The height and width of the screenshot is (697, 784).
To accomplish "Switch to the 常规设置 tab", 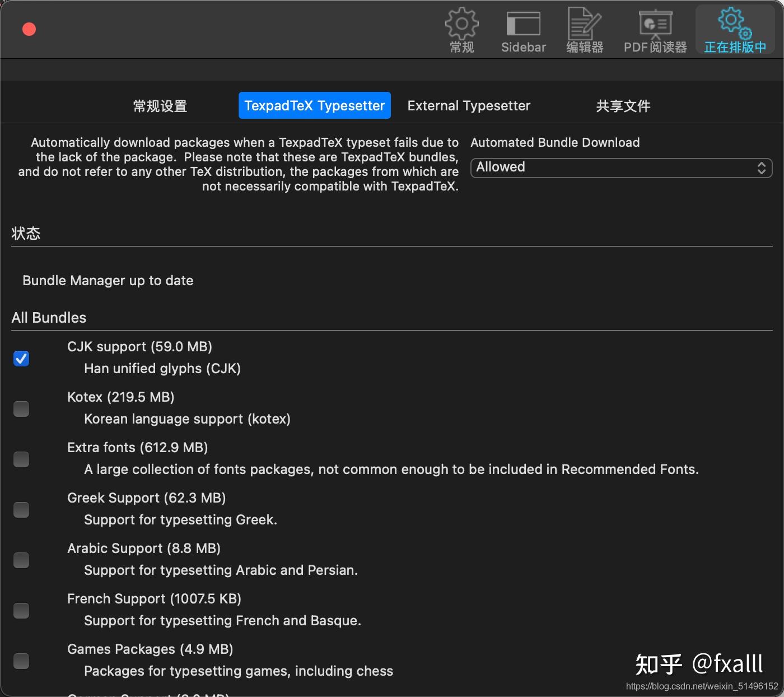I will point(160,106).
